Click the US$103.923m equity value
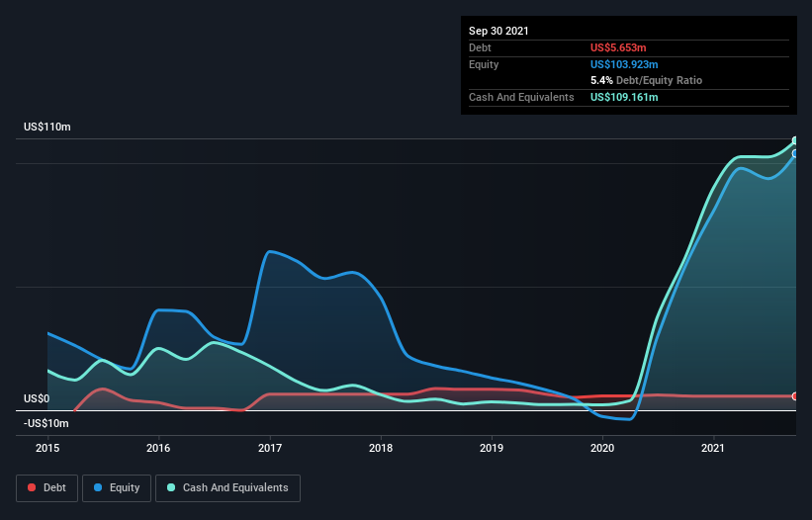Screen dimensions: 812x520 coord(624,64)
